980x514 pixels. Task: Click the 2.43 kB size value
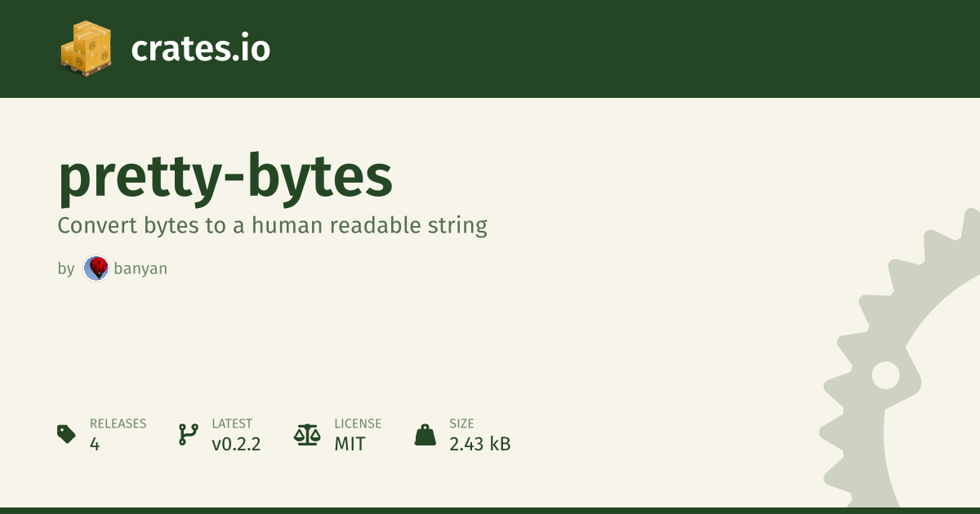click(x=479, y=445)
